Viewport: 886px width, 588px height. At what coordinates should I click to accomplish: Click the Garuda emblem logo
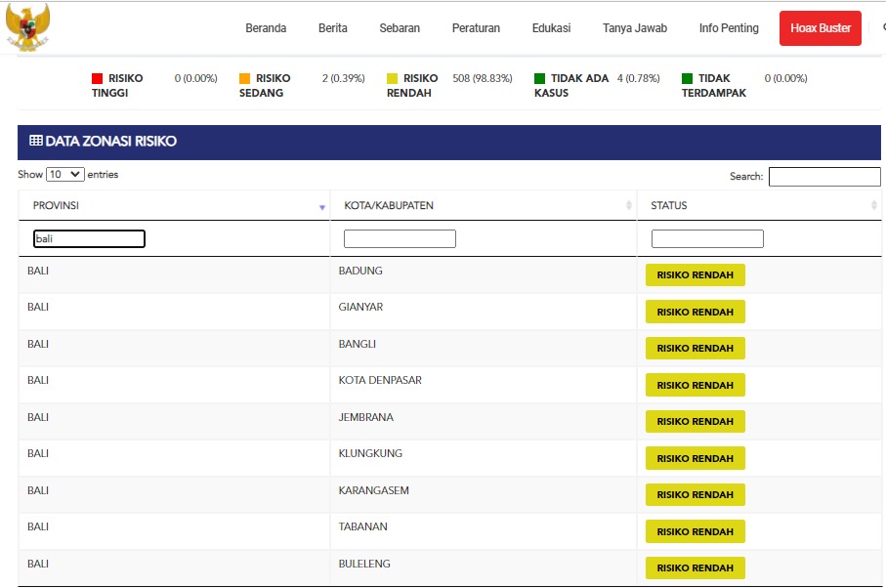pos(27,27)
